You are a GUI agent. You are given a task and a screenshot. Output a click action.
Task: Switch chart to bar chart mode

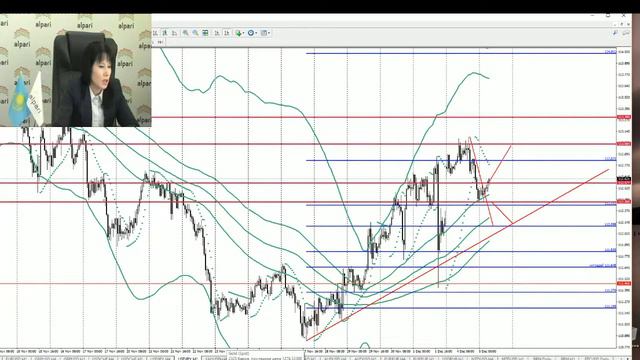pos(155,33)
